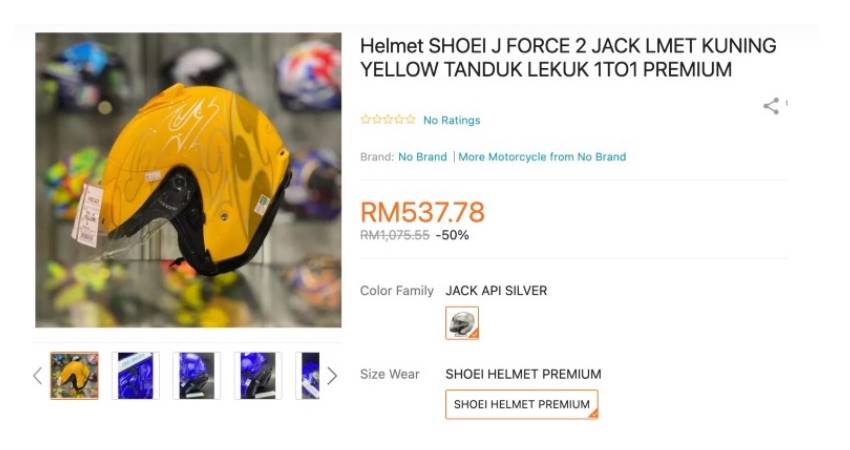
Task: Open More Motorcycle from No Brand link
Action: tap(542, 157)
